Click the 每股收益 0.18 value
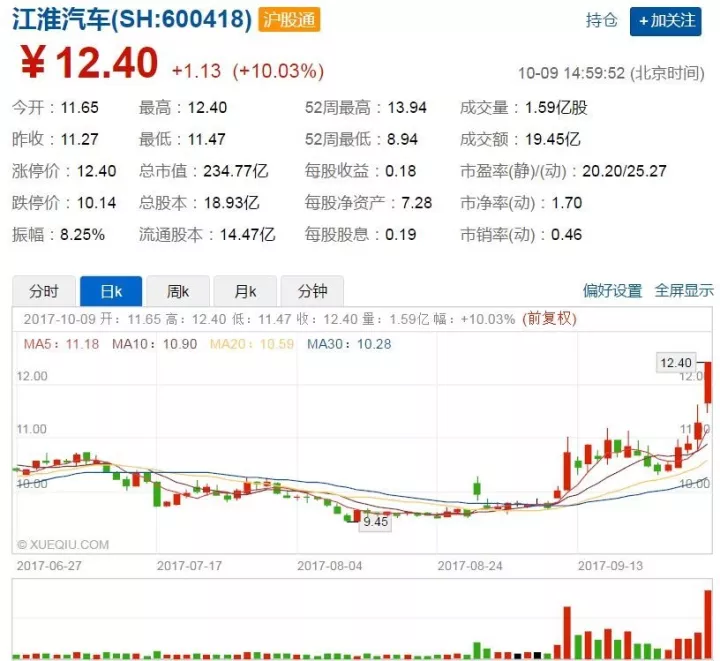The height and width of the screenshot is (661, 720). tap(400, 171)
